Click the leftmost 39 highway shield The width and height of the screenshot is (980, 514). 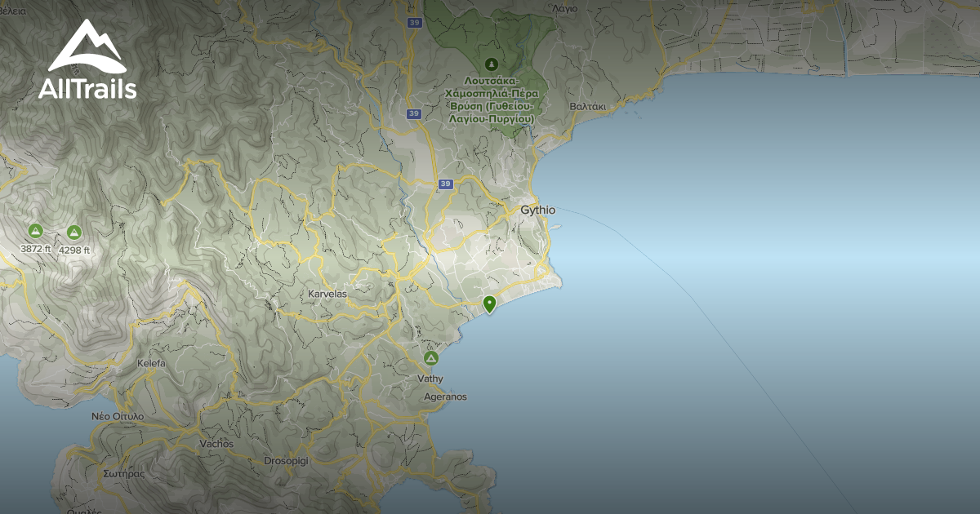point(413,114)
